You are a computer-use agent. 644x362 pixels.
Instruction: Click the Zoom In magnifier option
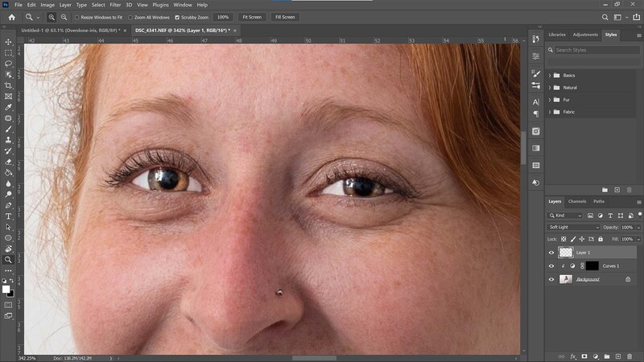point(52,17)
